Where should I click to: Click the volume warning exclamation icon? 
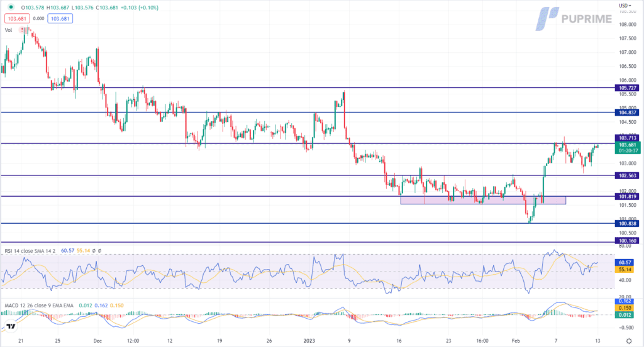point(22,30)
